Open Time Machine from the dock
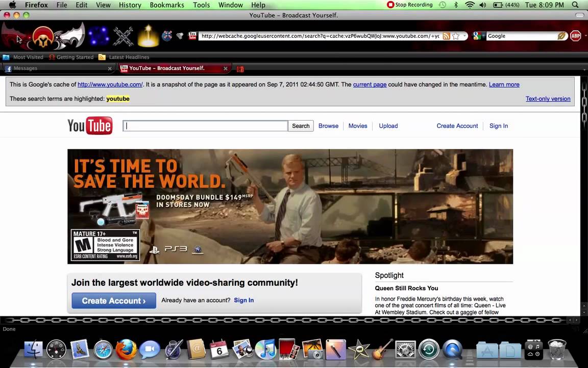Screen dimensions: 588x368 pos(429,350)
